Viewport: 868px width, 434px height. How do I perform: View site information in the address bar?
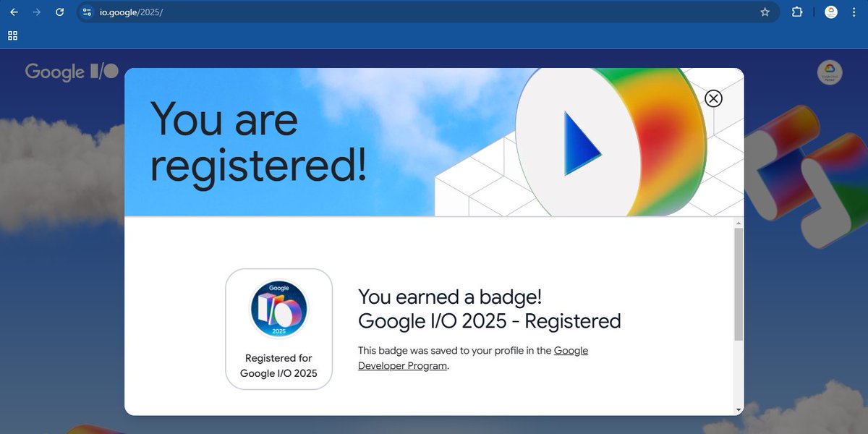click(x=87, y=12)
